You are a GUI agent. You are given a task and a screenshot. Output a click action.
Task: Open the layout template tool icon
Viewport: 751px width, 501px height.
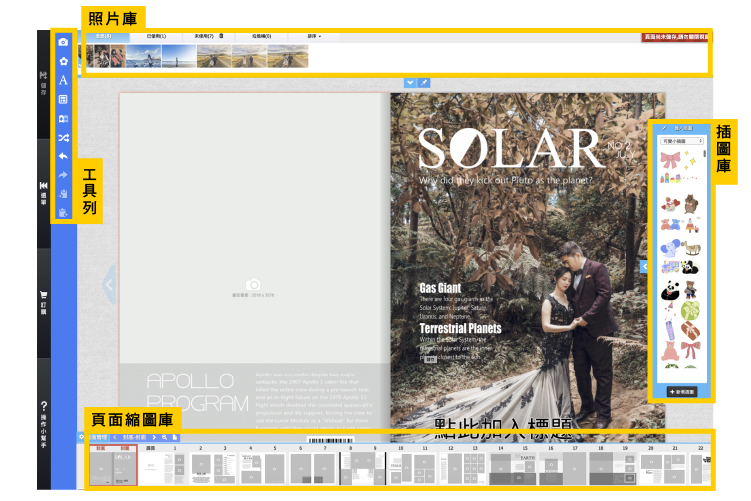tap(63, 100)
